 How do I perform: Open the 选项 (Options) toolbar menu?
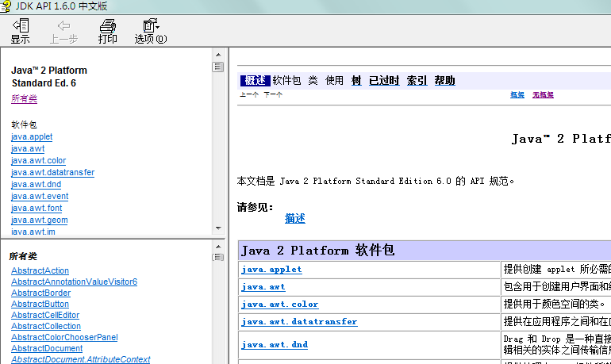point(151,31)
